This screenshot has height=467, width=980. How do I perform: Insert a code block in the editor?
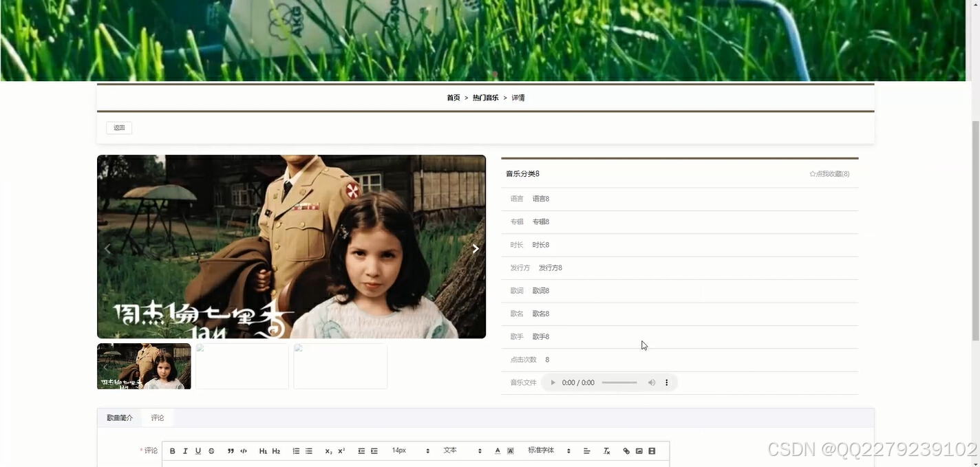coord(244,451)
